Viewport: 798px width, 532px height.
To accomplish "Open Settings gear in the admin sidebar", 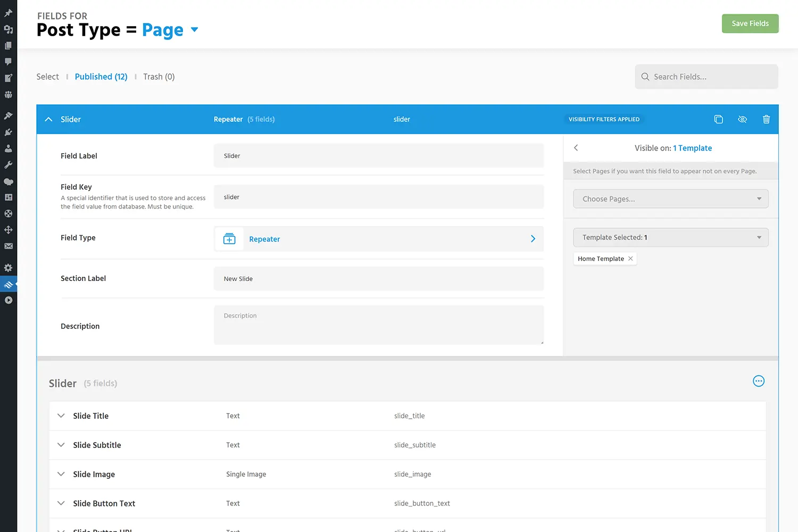I will pos(9,268).
